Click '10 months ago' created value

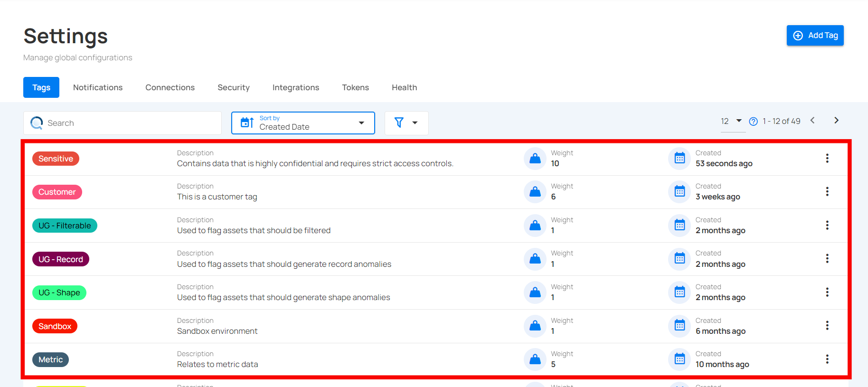tap(722, 364)
